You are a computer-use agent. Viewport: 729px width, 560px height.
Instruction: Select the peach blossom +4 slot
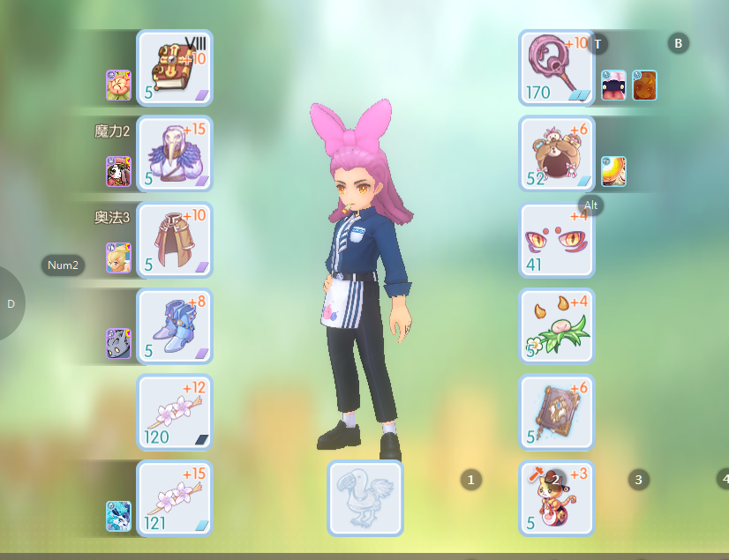[557, 325]
